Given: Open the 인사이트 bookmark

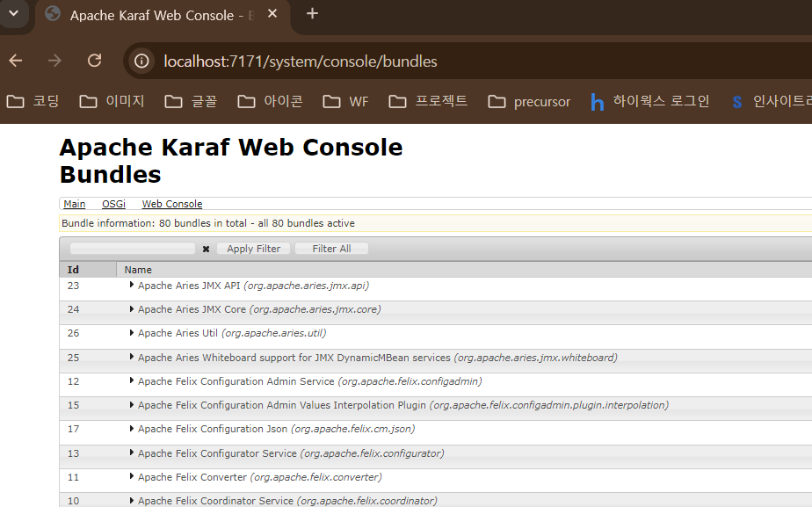Looking at the screenshot, I should (772, 102).
